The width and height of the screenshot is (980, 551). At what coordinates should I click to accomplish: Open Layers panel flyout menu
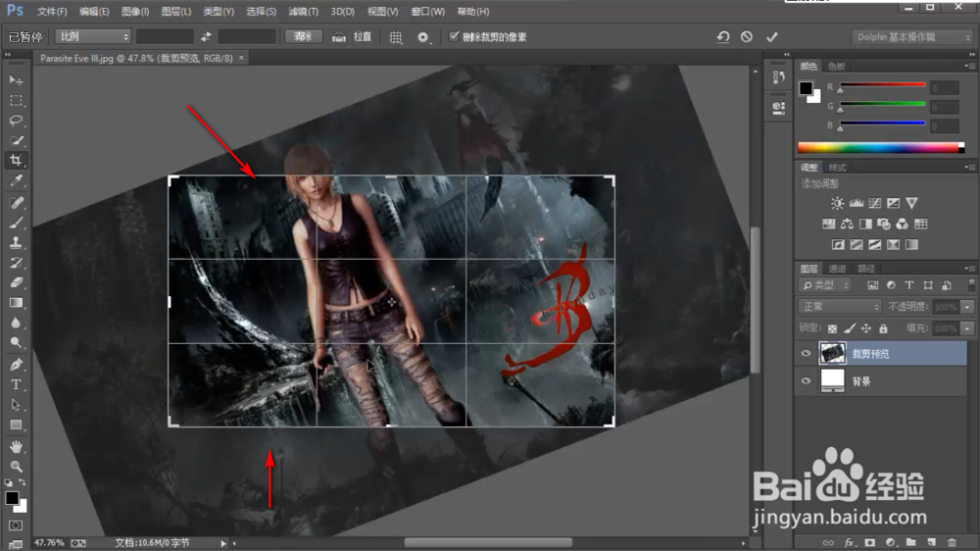click(969, 269)
